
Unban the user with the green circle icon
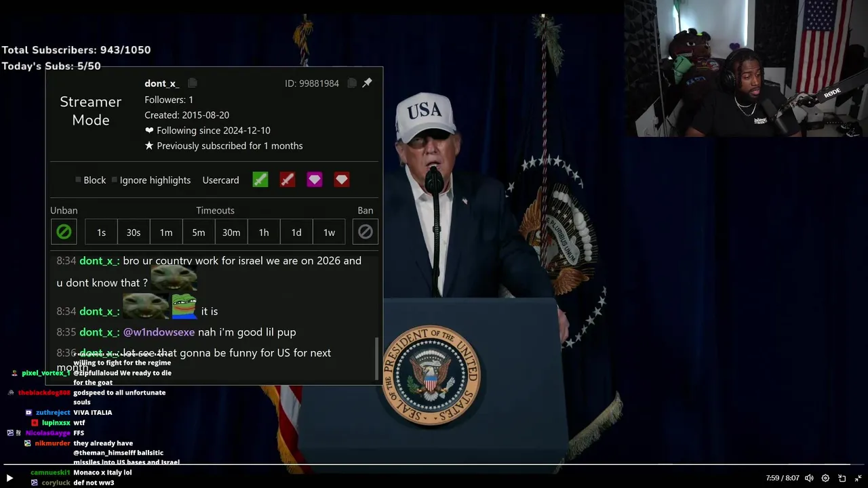[64, 232]
